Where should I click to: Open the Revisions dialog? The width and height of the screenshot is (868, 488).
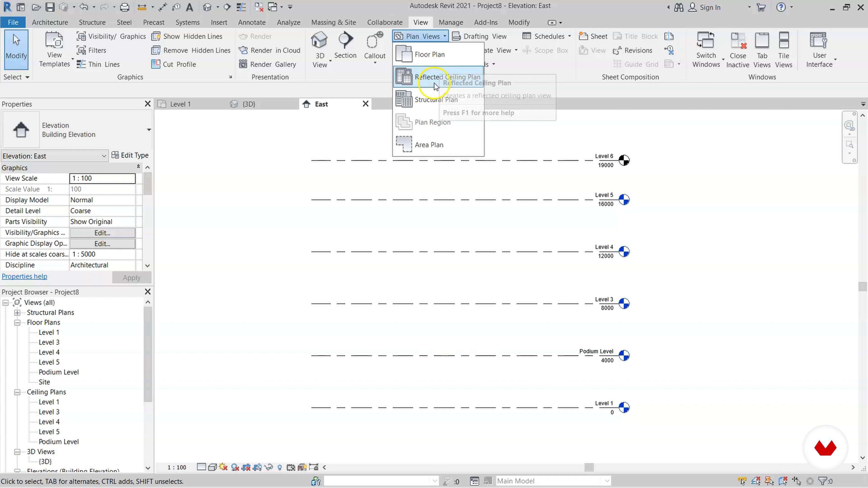tap(632, 51)
